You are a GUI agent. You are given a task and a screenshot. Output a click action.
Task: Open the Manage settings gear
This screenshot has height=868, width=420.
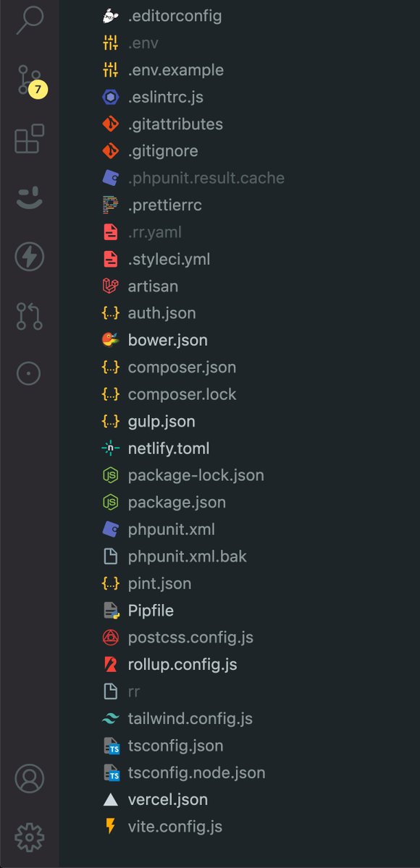click(30, 837)
